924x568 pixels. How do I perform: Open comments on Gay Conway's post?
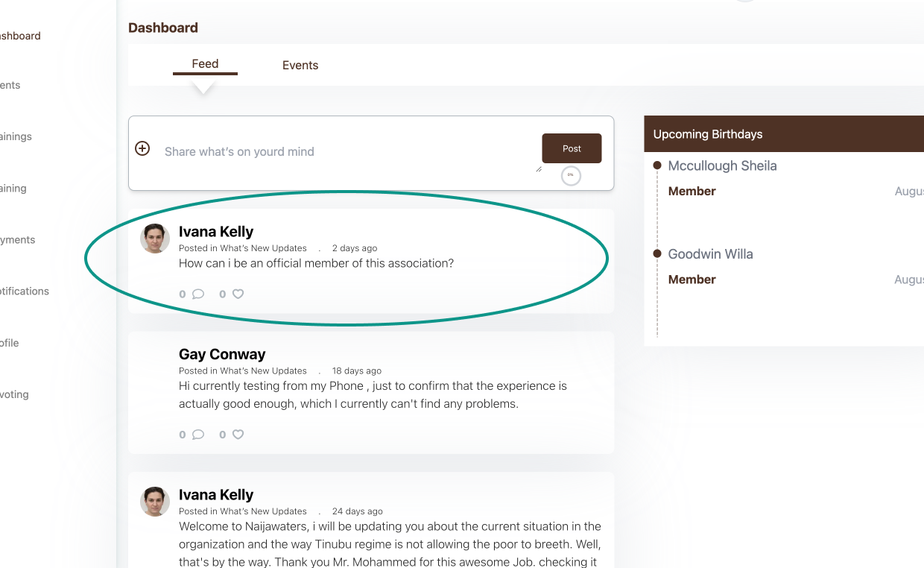pos(197,435)
